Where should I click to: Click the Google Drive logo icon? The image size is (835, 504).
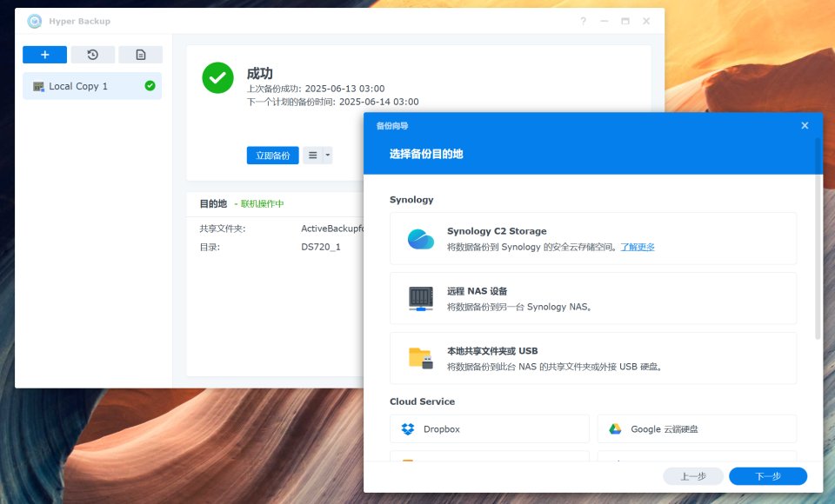(x=615, y=428)
